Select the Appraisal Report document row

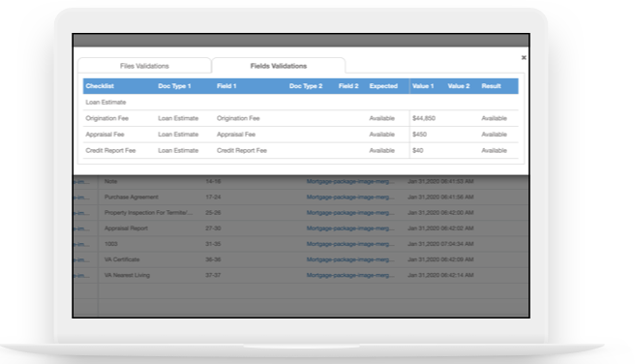(301, 227)
